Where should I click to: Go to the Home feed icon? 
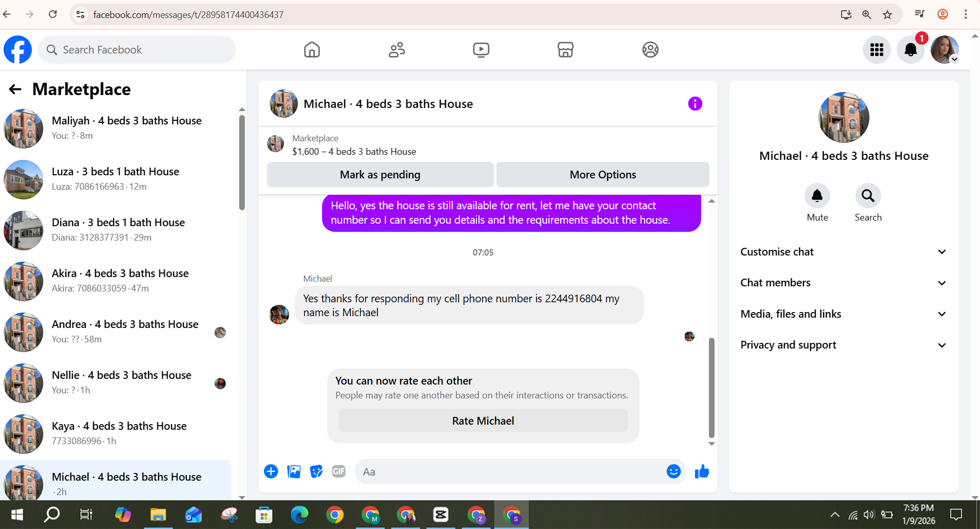coord(312,50)
